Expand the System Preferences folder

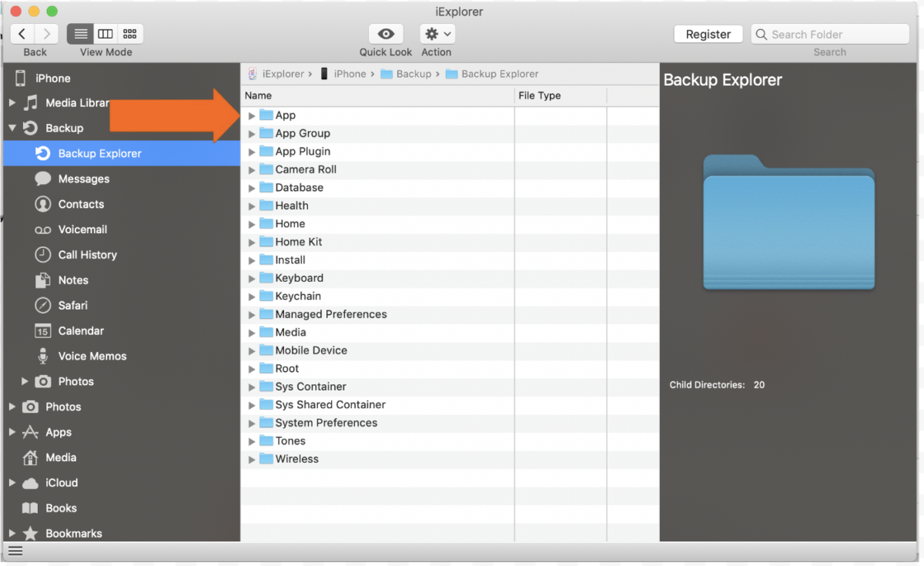(251, 423)
